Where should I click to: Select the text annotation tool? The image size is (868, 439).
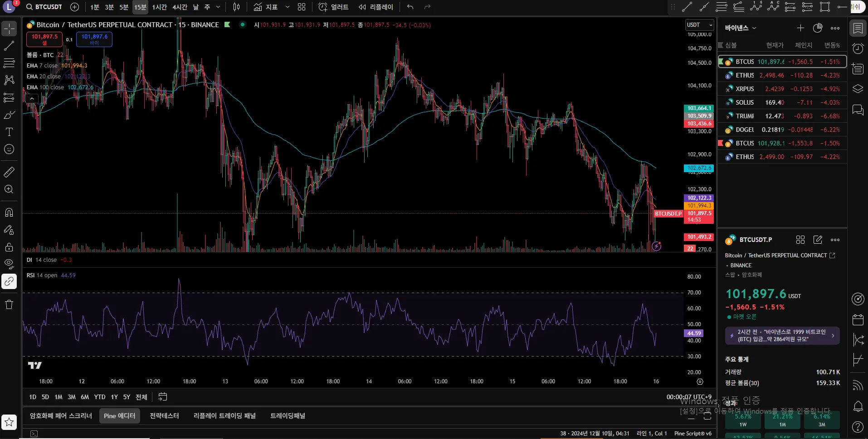9,132
